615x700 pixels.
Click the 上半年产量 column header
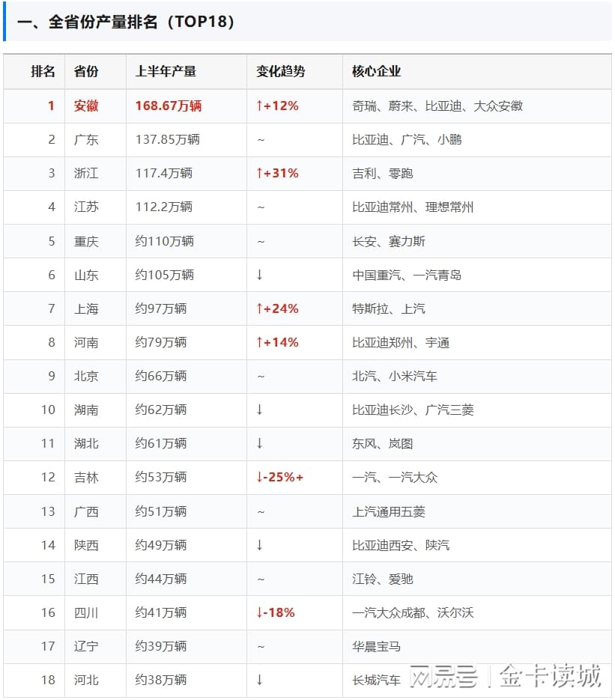[166, 71]
